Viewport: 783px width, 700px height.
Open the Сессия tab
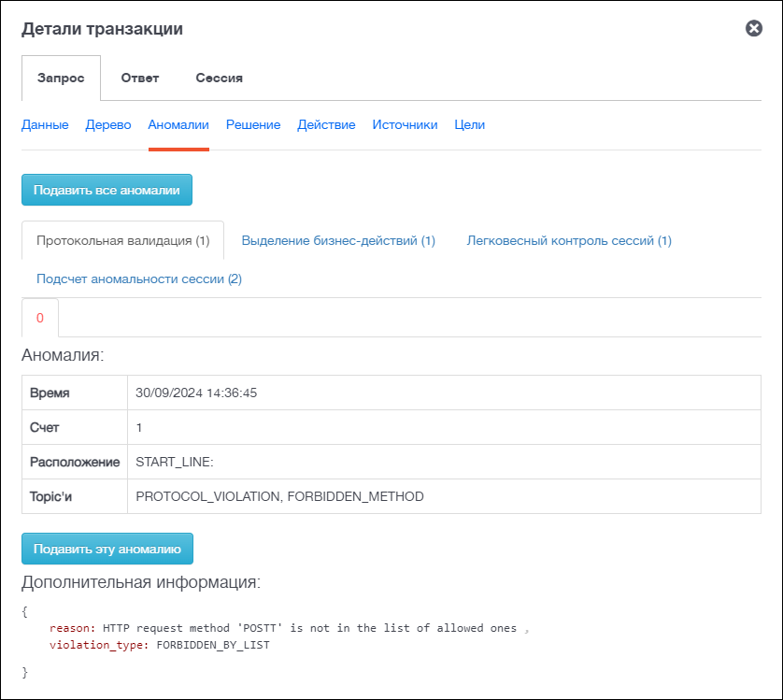tap(219, 78)
